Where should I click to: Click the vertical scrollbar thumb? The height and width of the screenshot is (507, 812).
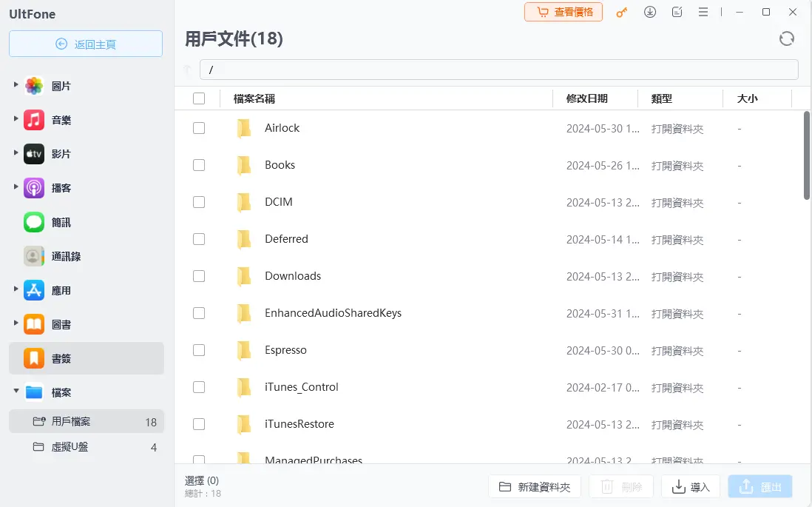pos(806,155)
